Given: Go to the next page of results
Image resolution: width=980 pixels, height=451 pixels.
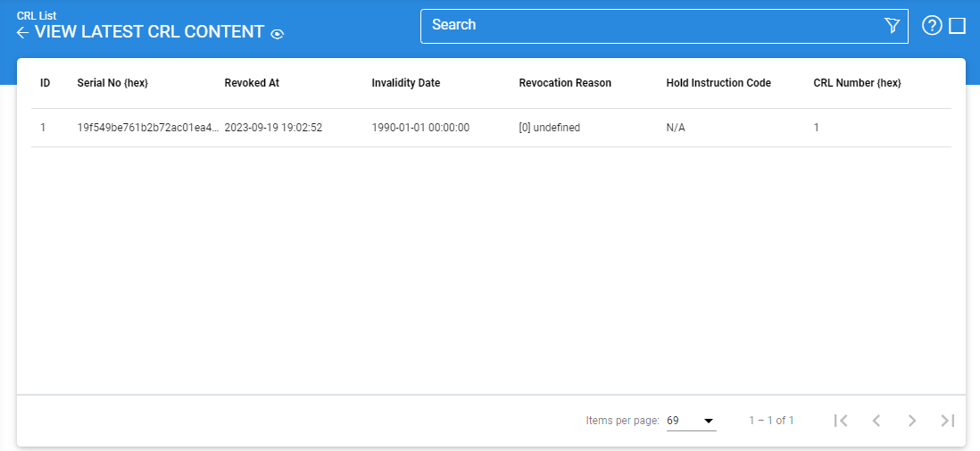Looking at the screenshot, I should point(911,421).
